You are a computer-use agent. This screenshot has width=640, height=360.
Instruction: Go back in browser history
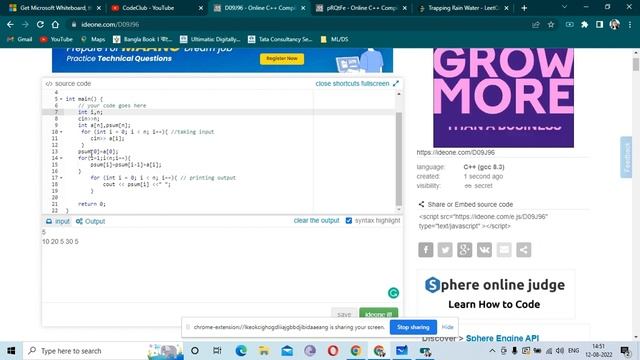10,24
